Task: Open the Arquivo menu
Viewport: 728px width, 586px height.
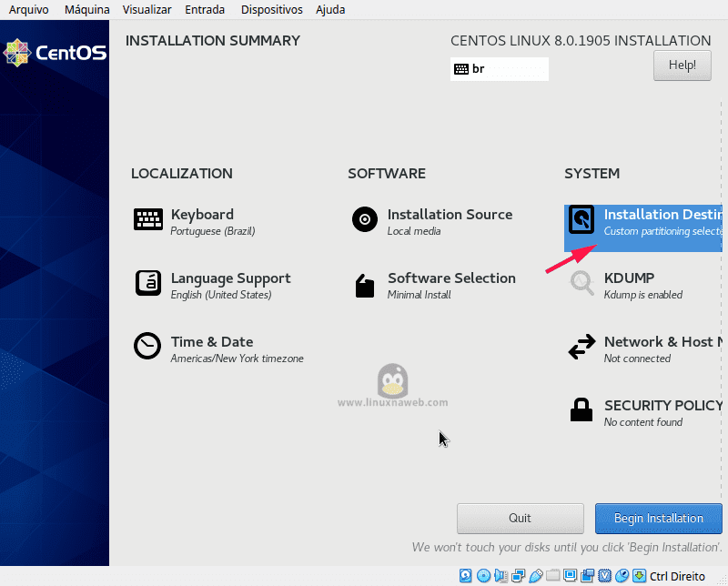Action: pyautogui.click(x=29, y=10)
